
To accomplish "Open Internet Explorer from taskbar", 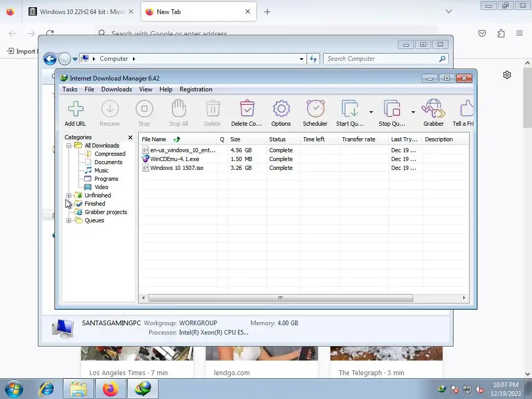I will coord(46,389).
